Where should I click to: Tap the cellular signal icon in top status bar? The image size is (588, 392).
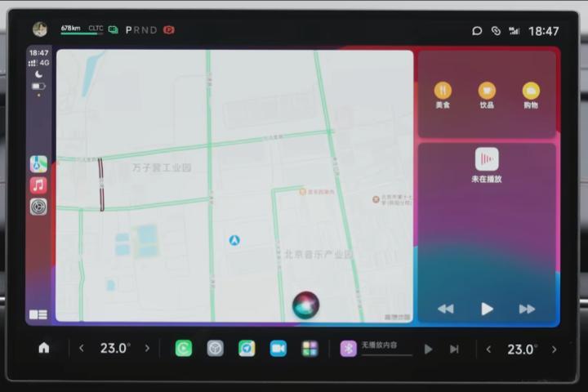[x=514, y=31]
